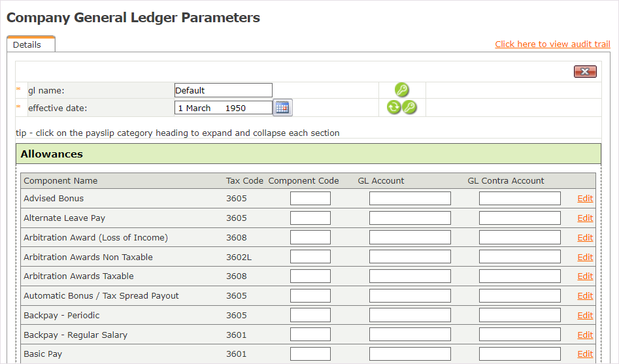
Task: Click the key icon beside effective date
Action: click(410, 108)
